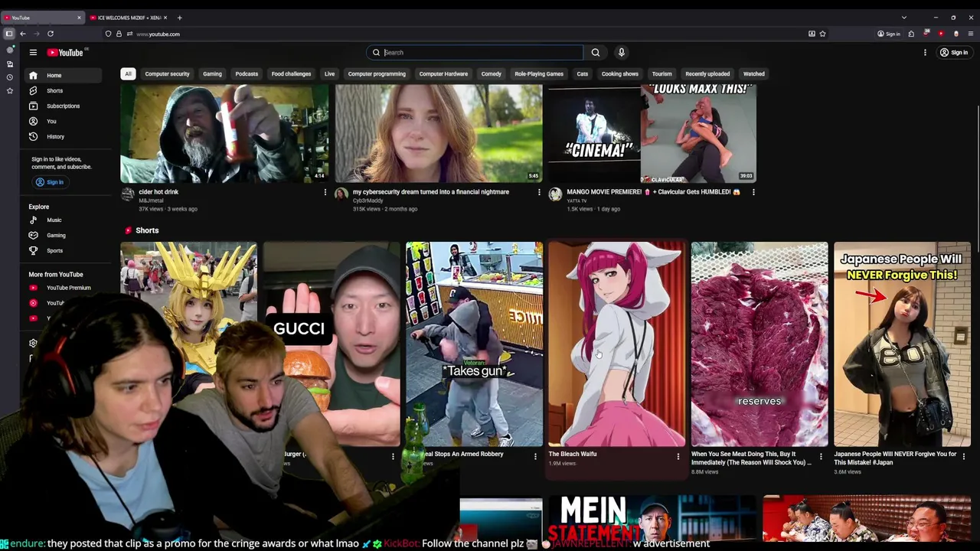980x551 pixels.
Task: Open the 'The Bleach Waifu' short thumbnail
Action: (616, 344)
